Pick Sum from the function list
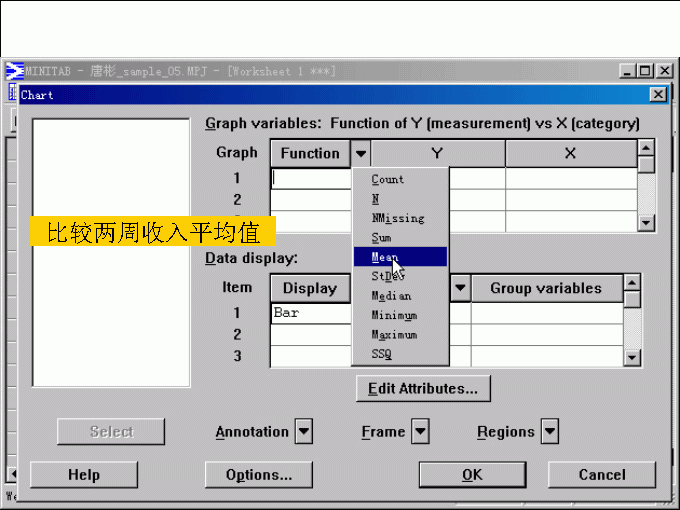The height and width of the screenshot is (510, 680). (x=382, y=238)
